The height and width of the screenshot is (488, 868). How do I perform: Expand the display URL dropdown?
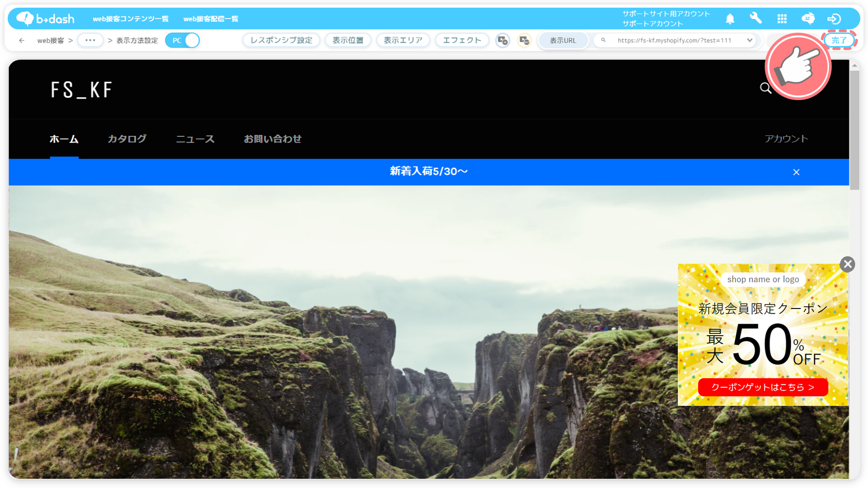[749, 40]
